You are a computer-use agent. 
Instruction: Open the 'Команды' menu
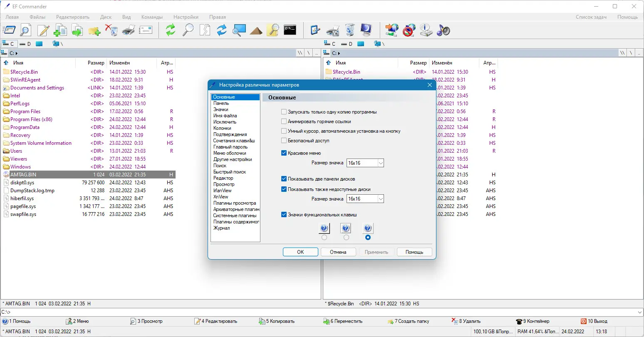click(152, 17)
